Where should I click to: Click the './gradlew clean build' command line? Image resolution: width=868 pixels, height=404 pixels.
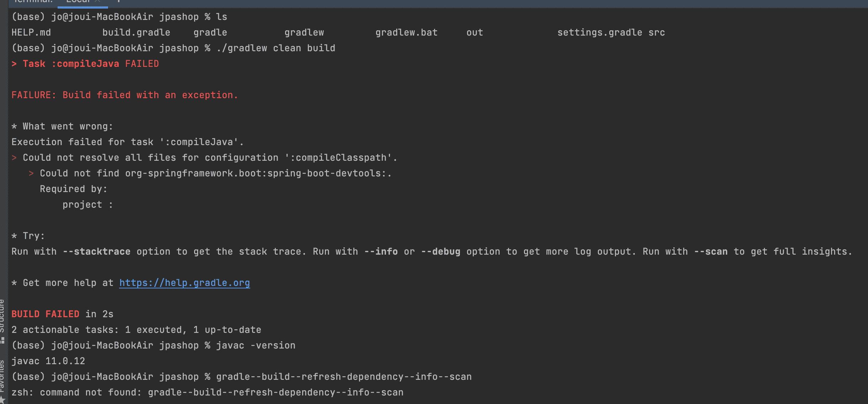(276, 48)
